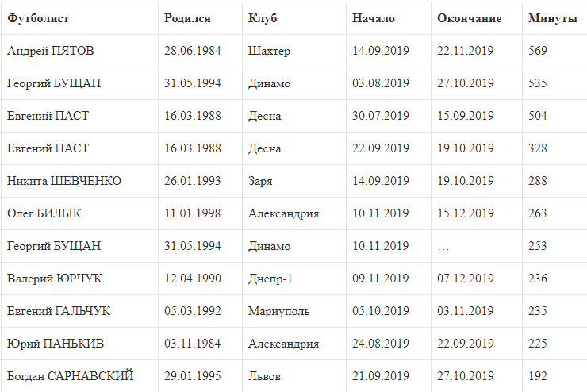
Task: Select player Никита ШЕВЧЕНКО
Action: (64, 181)
